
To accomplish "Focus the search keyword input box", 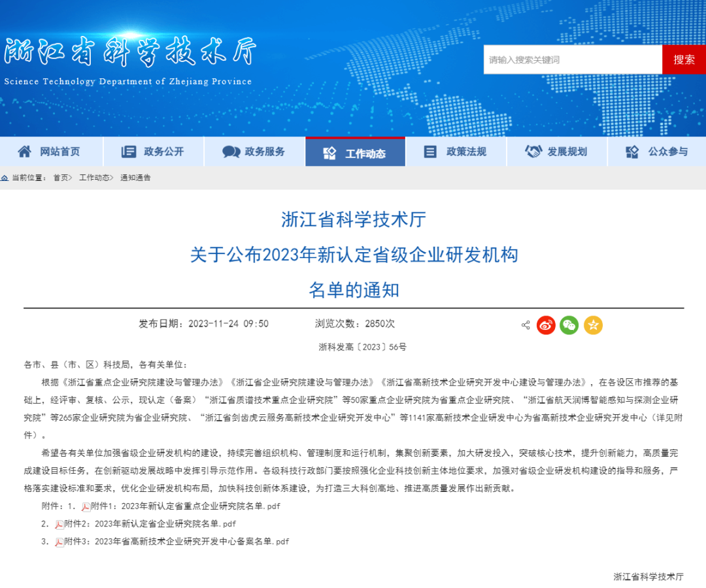I will pyautogui.click(x=573, y=59).
